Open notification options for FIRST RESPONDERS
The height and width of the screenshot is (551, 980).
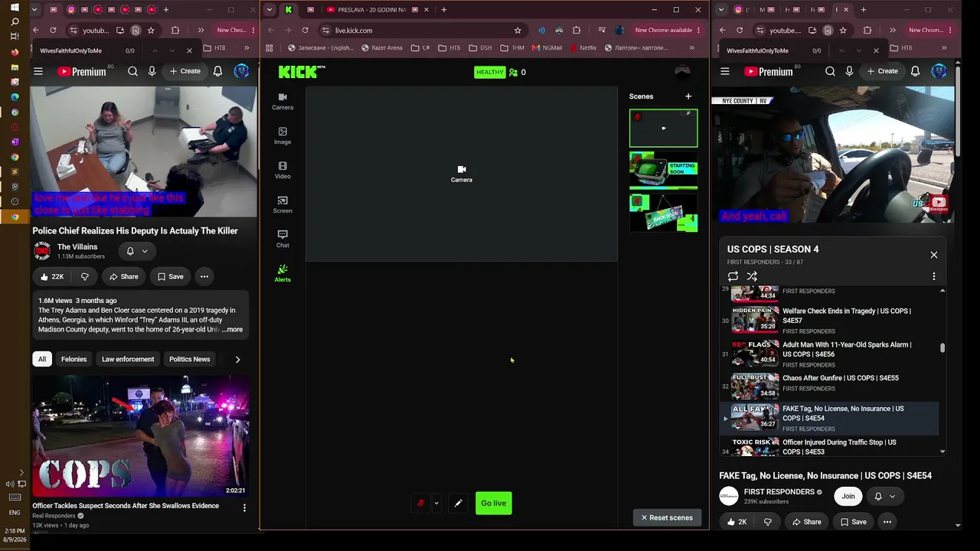(884, 496)
